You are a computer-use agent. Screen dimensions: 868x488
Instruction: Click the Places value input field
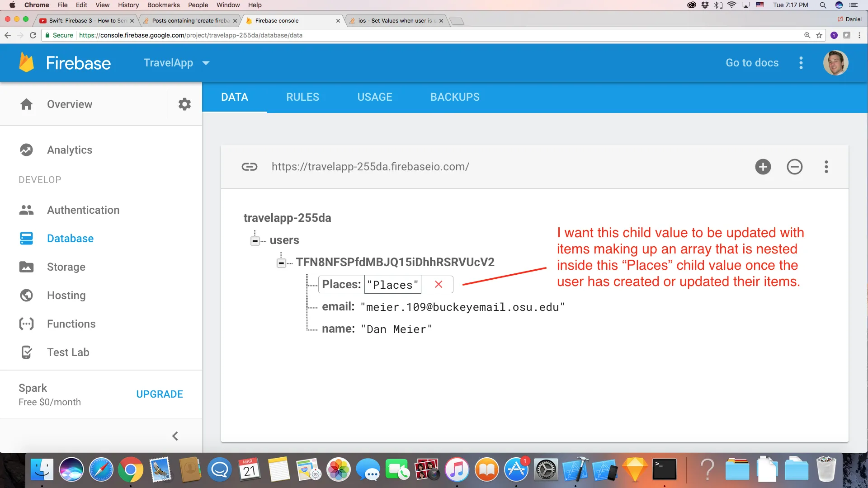pos(392,285)
